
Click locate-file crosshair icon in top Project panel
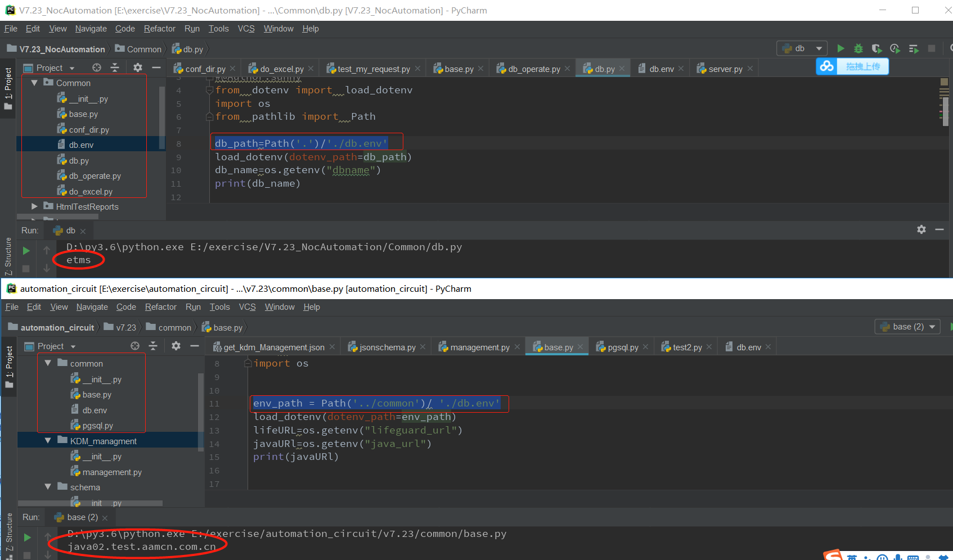click(97, 67)
